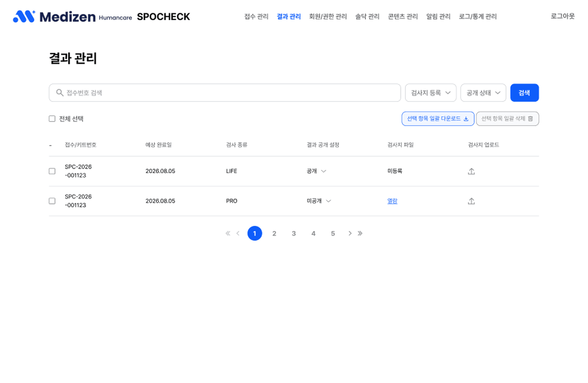Check the box for the LIFE row
The image size is (588, 383).
pyautogui.click(x=52, y=171)
